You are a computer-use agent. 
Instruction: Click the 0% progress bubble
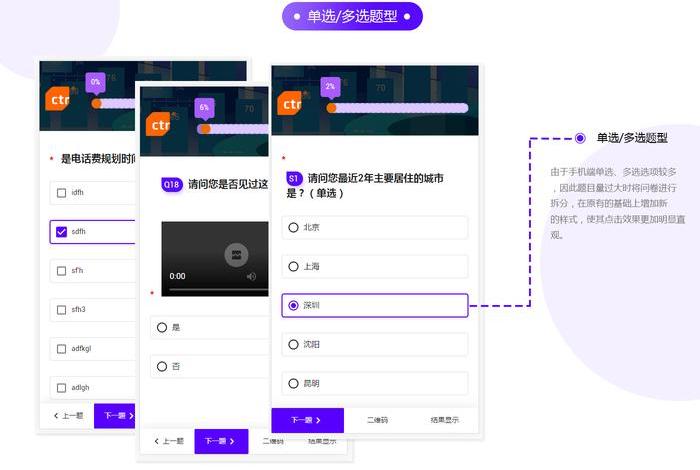(95, 82)
